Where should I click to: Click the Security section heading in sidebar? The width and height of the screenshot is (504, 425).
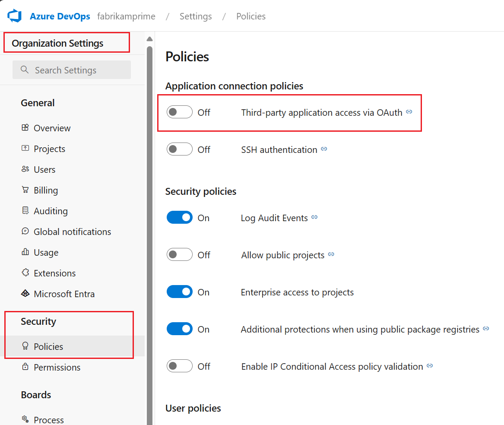point(38,321)
